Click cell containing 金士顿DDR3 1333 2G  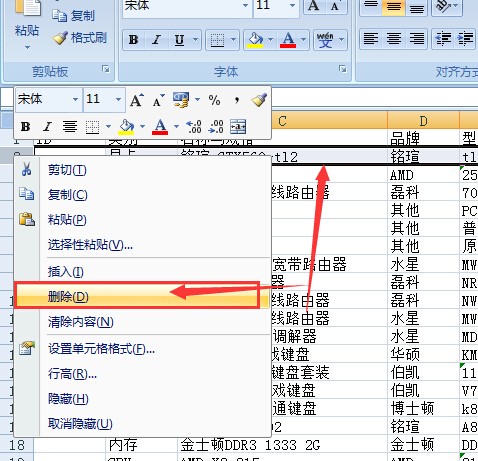click(x=282, y=445)
